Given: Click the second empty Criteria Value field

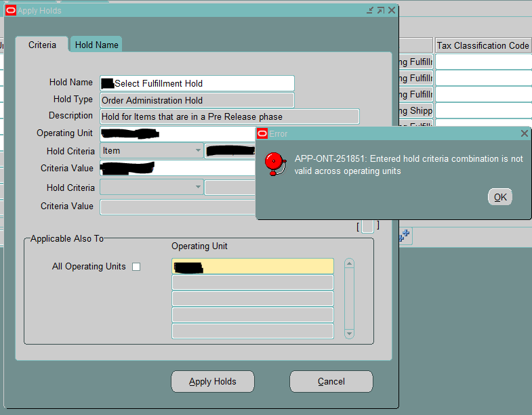Looking at the screenshot, I should pyautogui.click(x=178, y=207).
